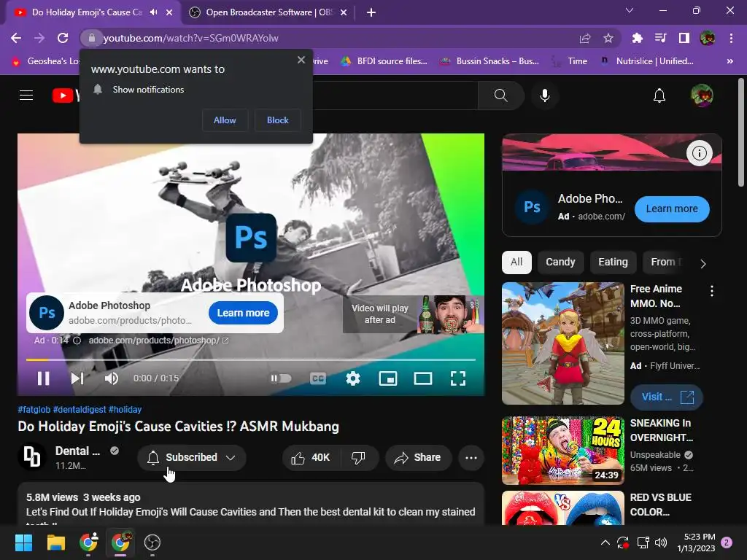This screenshot has width=747, height=560.
Task: Click the YouTube search magnifier button
Action: [500, 96]
